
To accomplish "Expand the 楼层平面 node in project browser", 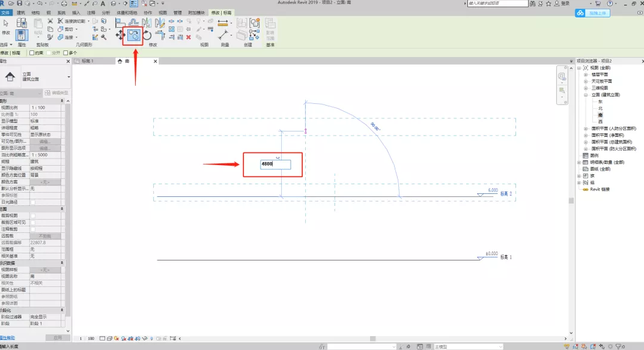I will pos(586,74).
